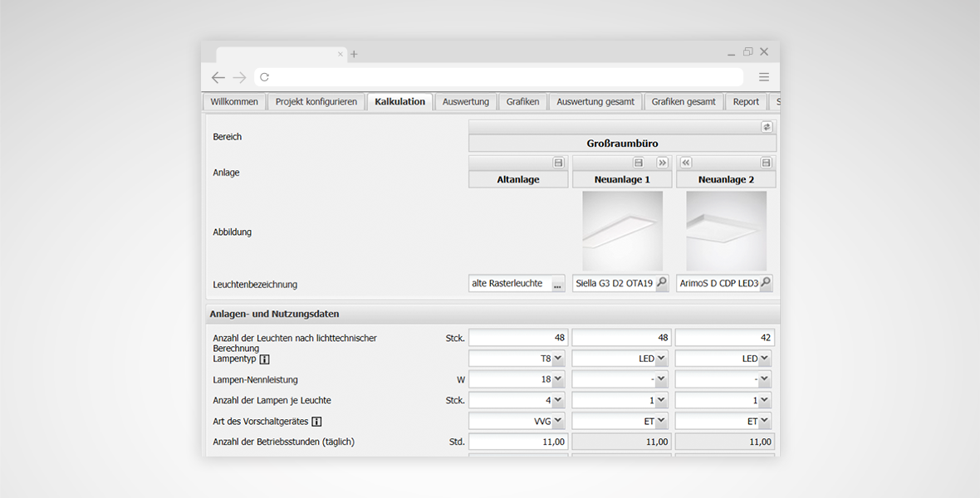This screenshot has height=498, width=980.
Task: Click the double-left arrow above Neuanlage 2
Action: [686, 163]
